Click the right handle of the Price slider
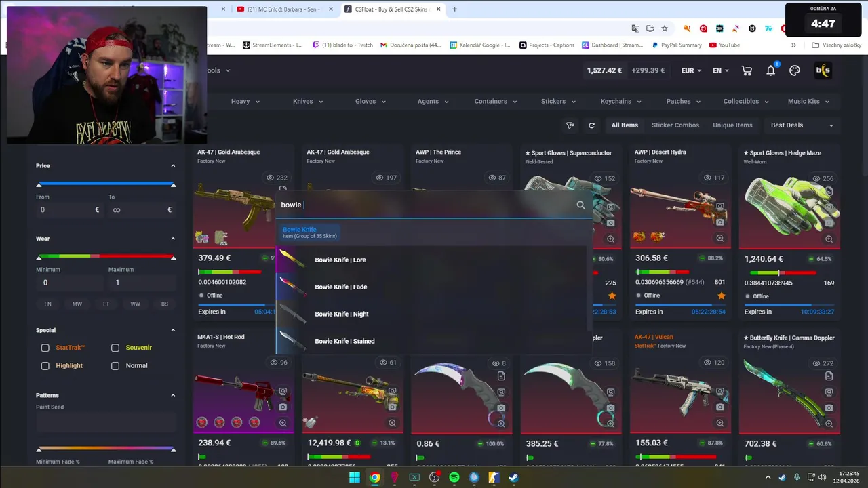The image size is (868, 488). (173, 184)
